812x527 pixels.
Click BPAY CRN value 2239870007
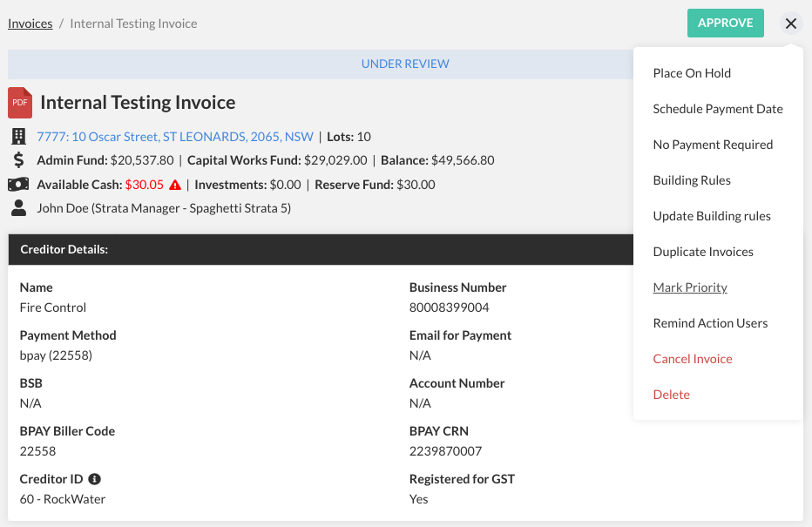[x=445, y=451]
